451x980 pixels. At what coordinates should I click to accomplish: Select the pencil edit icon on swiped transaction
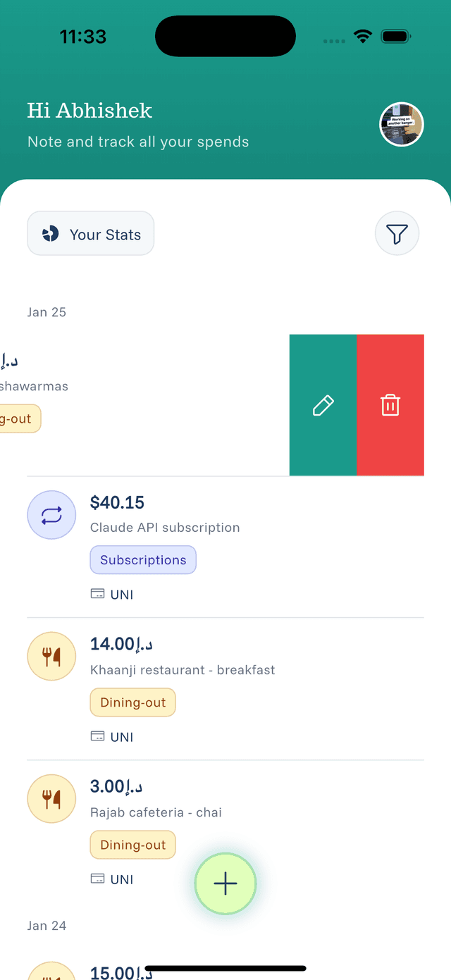323,404
